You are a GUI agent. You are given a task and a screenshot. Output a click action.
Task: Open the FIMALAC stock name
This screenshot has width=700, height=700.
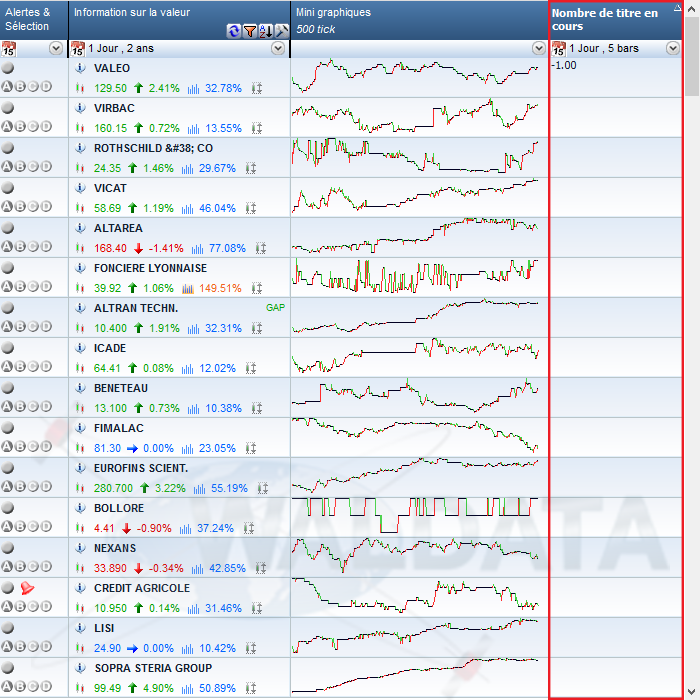(x=118, y=428)
